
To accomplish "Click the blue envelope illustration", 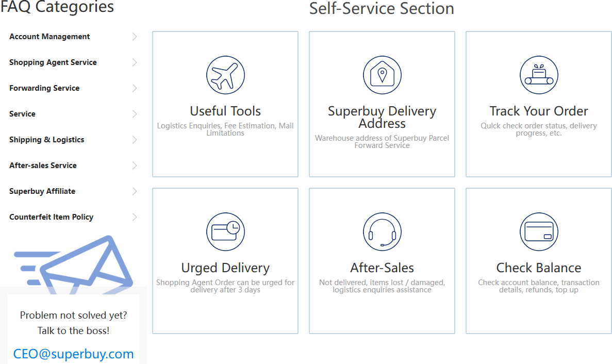I will coord(74,264).
